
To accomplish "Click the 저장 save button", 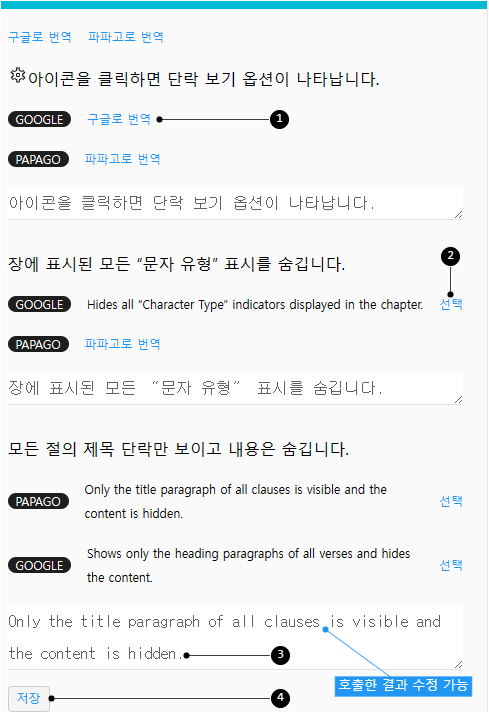I will coord(29,698).
